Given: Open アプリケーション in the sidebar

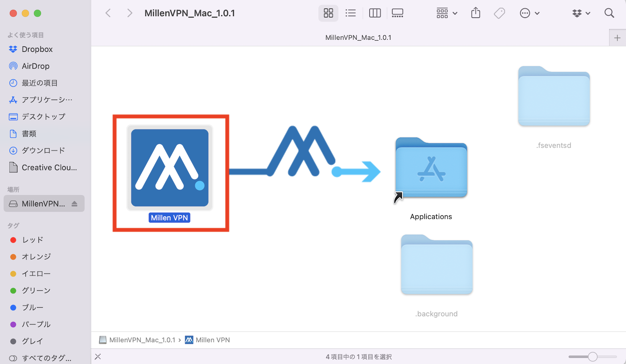Looking at the screenshot, I should coord(44,100).
